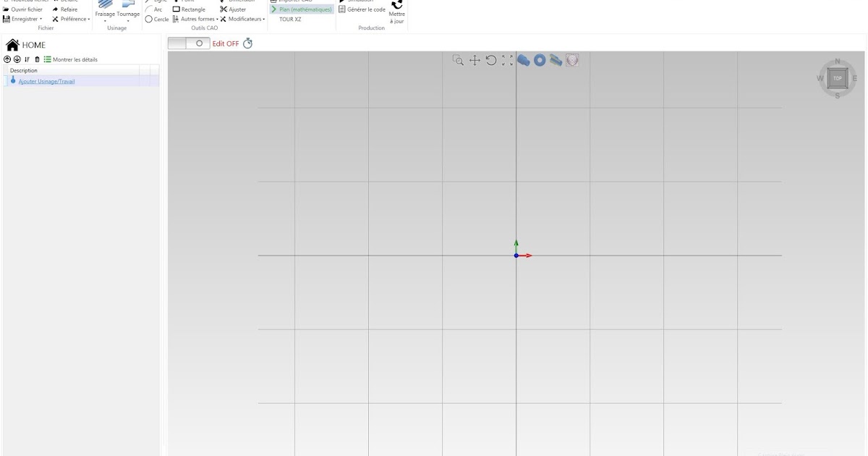Activate the pan view icon in the viewport
Image resolution: width=868 pixels, height=456 pixels.
pos(475,61)
